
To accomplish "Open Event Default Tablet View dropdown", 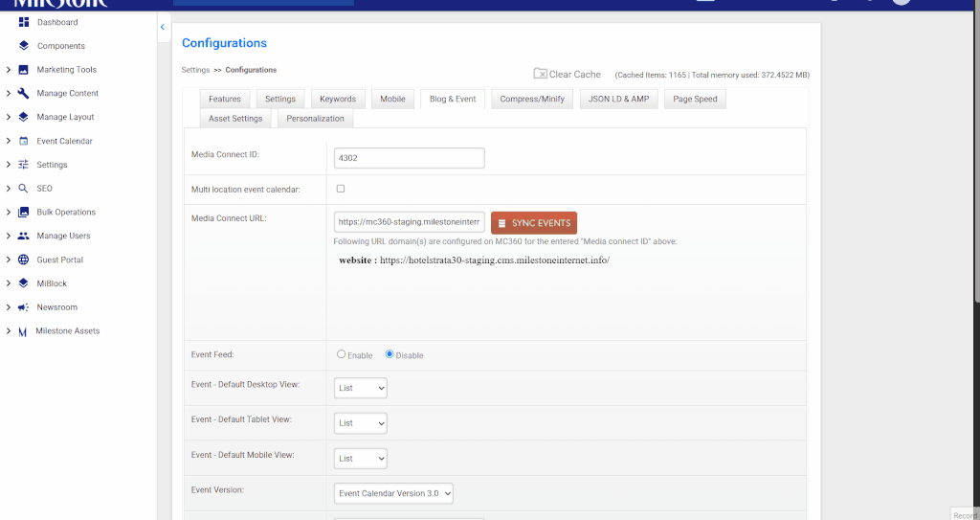I will click(361, 423).
